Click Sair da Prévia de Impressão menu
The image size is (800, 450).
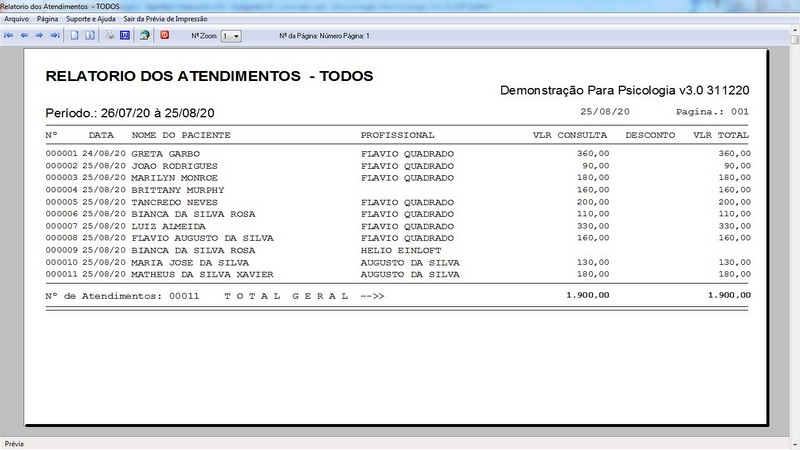(165, 19)
